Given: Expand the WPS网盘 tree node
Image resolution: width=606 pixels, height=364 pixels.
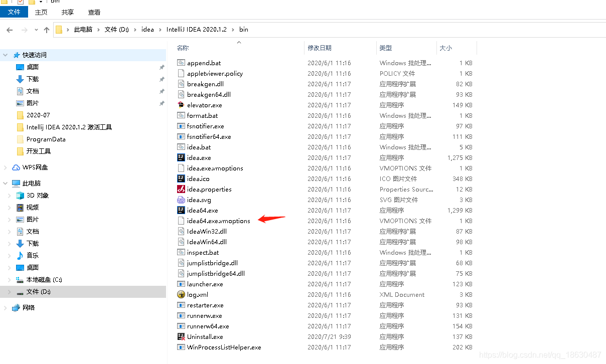Looking at the screenshot, I should point(6,167).
